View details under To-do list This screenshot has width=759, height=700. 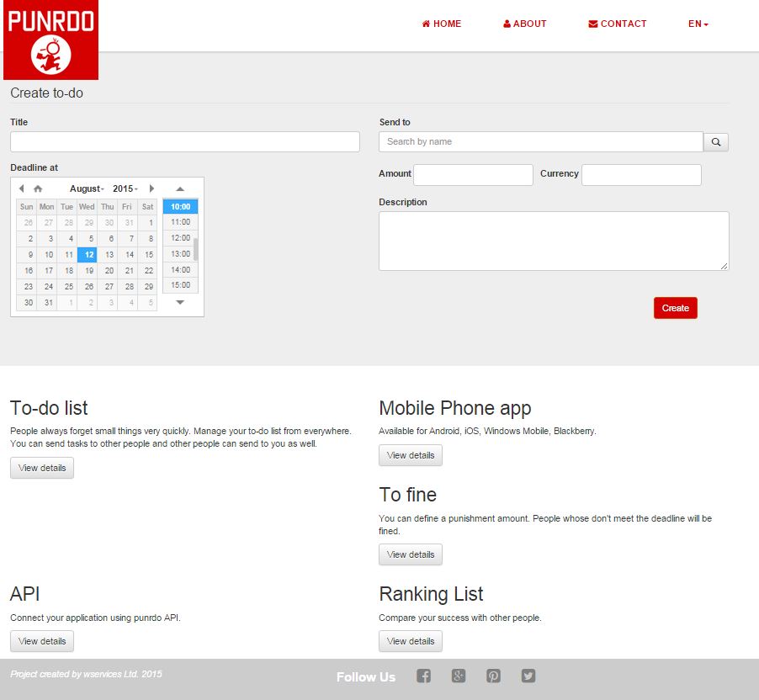42,468
